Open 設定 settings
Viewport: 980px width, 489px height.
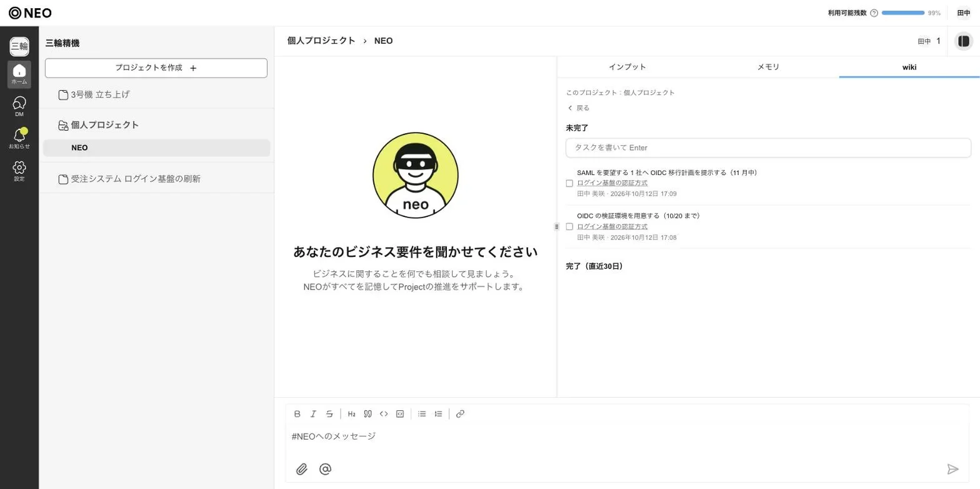pyautogui.click(x=19, y=171)
